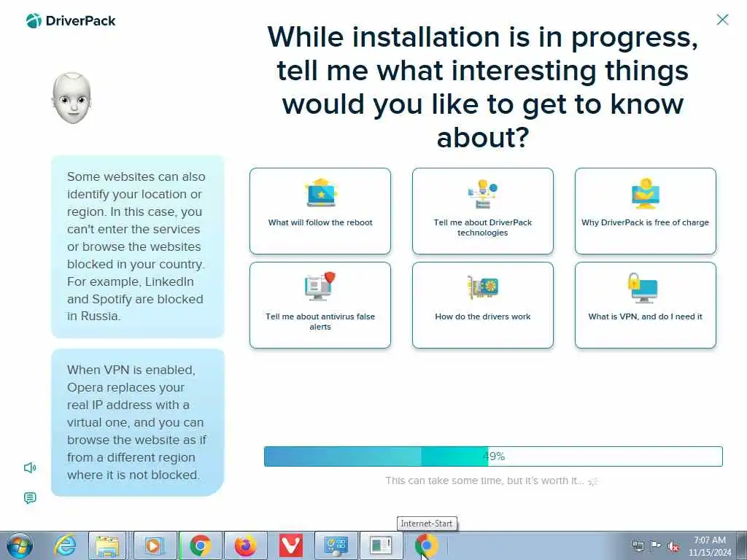This screenshot has width=747, height=560.
Task: Open Windows Explorer folder from taskbar
Action: (107, 545)
